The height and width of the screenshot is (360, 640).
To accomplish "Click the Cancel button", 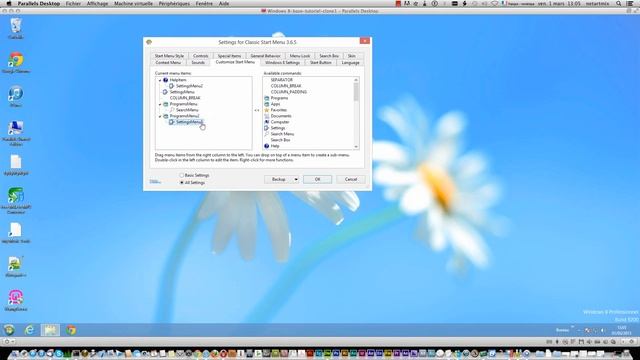I will [x=351, y=180].
